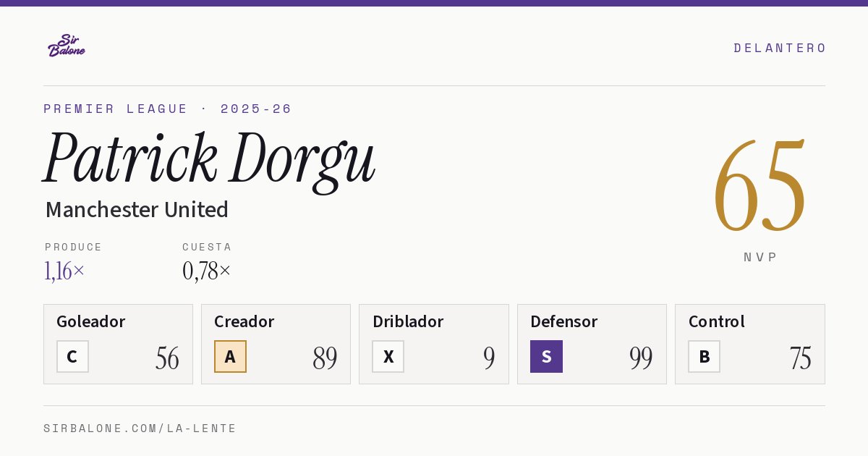Click the Control score 75
The height and width of the screenshot is (456, 868).
pyautogui.click(x=800, y=358)
